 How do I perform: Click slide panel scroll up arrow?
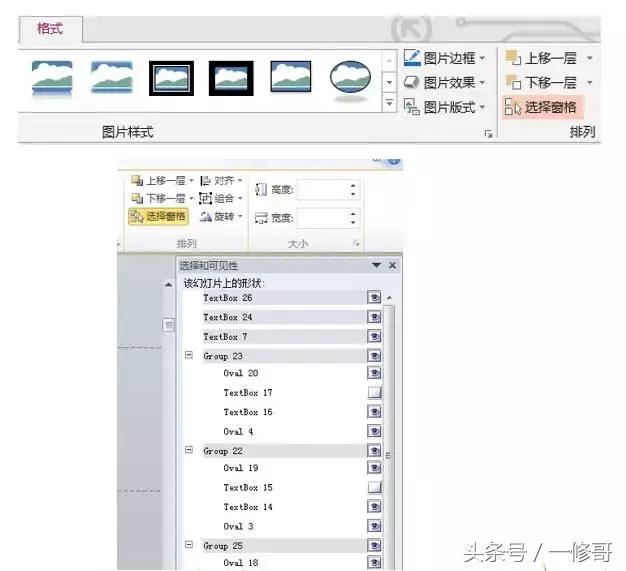coord(168,285)
